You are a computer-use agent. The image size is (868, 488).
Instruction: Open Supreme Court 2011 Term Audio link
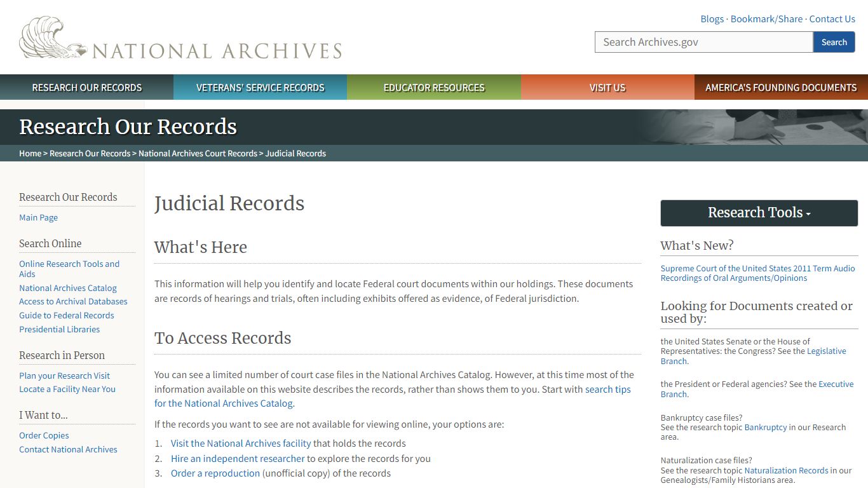(757, 273)
